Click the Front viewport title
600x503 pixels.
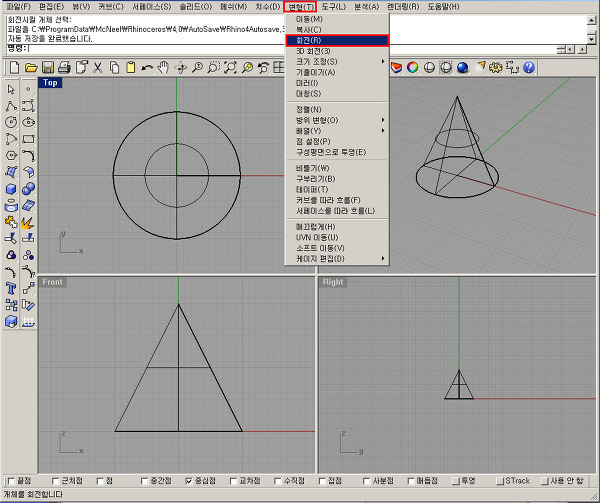click(52, 282)
